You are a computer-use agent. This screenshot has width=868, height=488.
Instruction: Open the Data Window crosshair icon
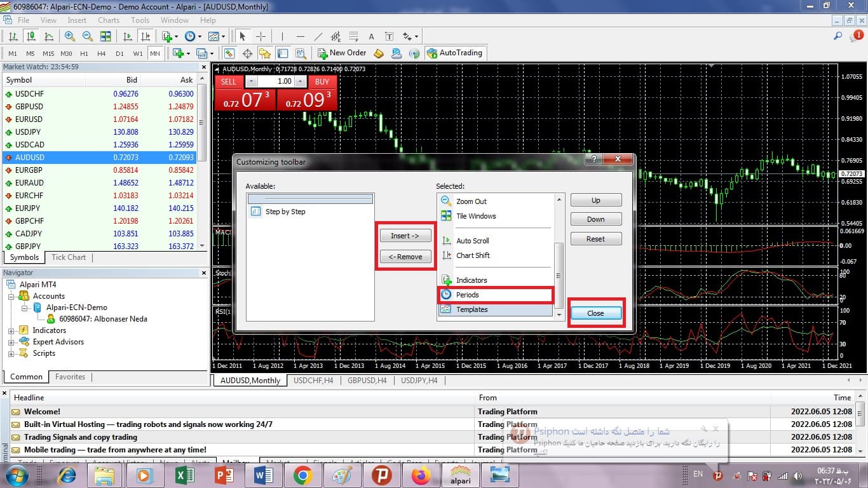247,53
